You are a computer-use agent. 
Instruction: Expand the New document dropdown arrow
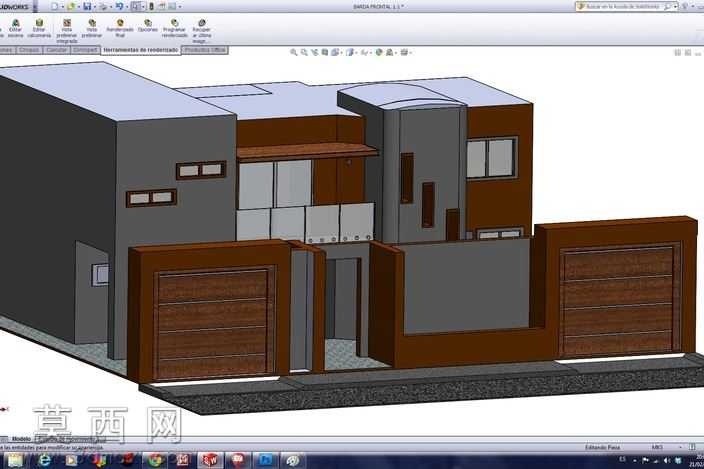(x=62, y=7)
